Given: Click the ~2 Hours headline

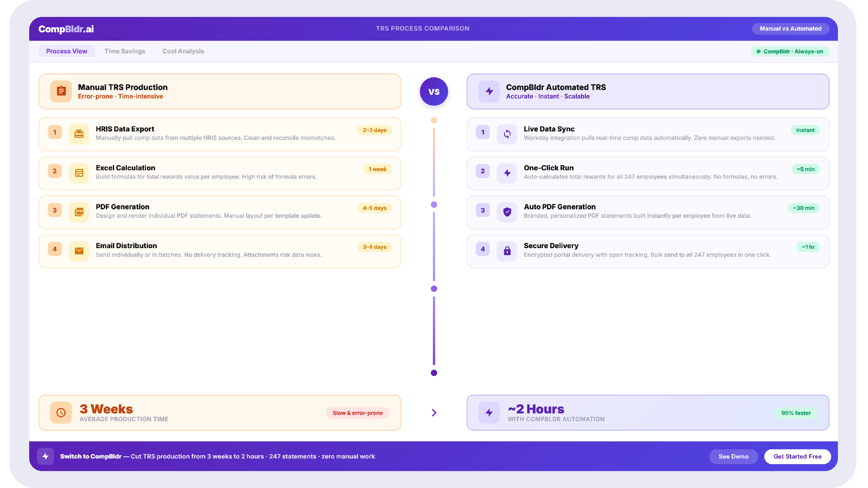Looking at the screenshot, I should pyautogui.click(x=536, y=409).
